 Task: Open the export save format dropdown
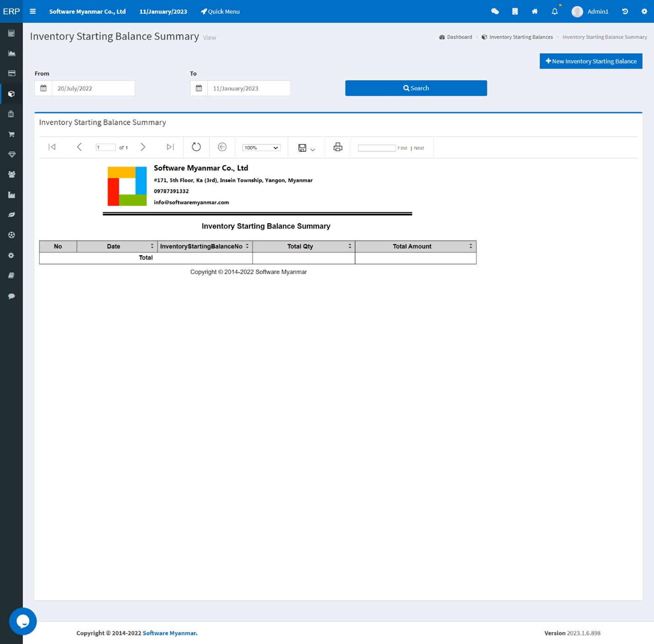[x=306, y=148]
